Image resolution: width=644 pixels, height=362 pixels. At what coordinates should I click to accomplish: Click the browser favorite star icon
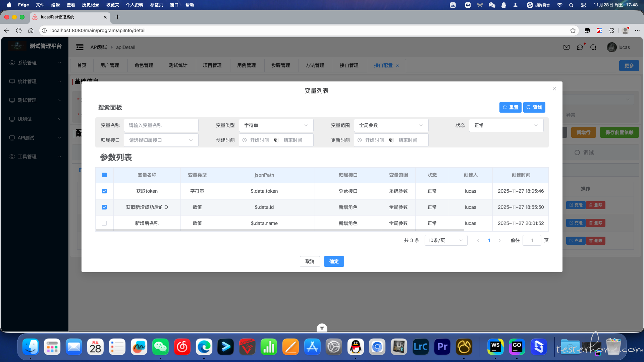click(573, 31)
